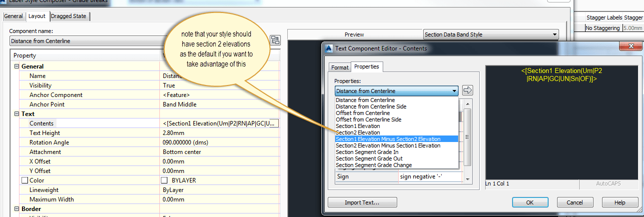644x217 pixels.
Task: Open the Properties dropdown in Text Component Editor
Action: [397, 91]
